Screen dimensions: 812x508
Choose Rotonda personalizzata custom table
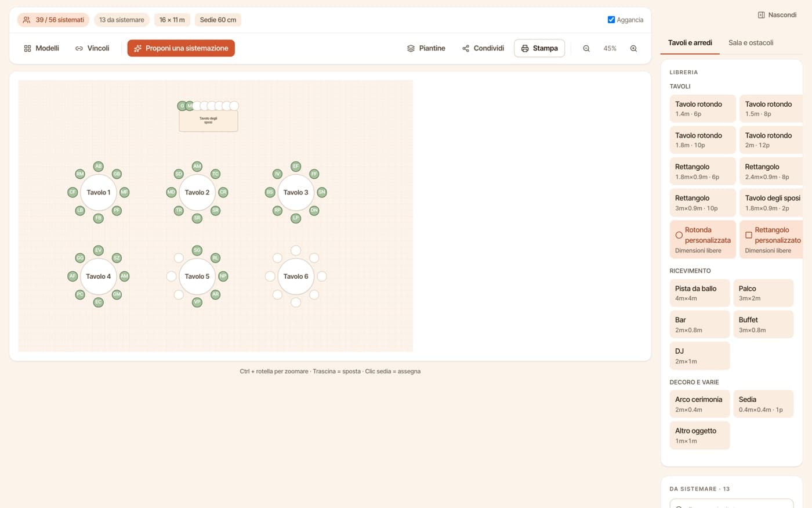[x=702, y=239]
